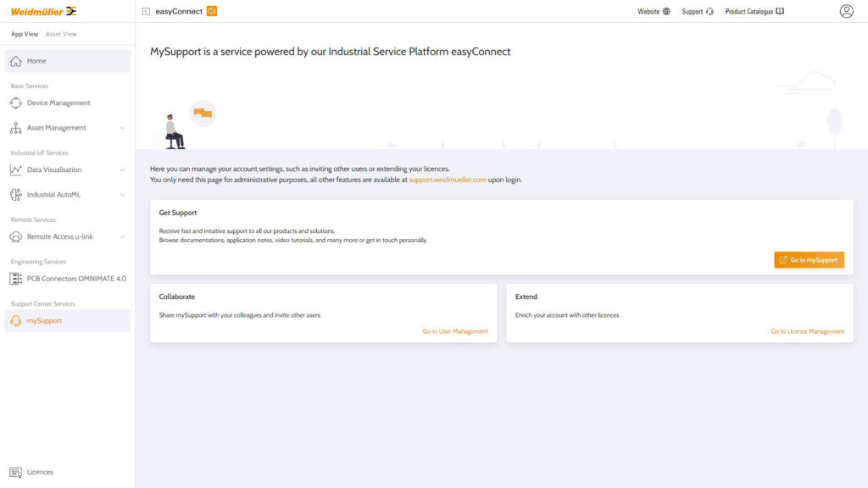Open Product Catalogue in top bar
This screenshot has width=868, height=488.
coord(754,12)
